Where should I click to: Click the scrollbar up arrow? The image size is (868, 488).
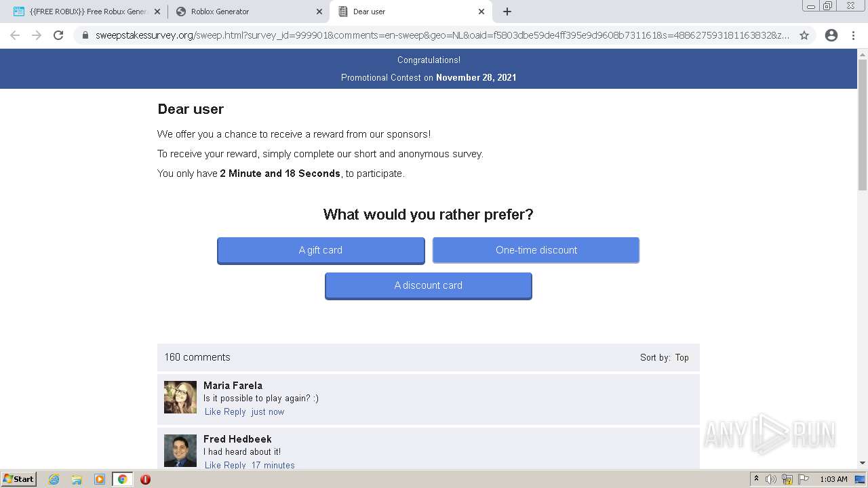point(863,54)
